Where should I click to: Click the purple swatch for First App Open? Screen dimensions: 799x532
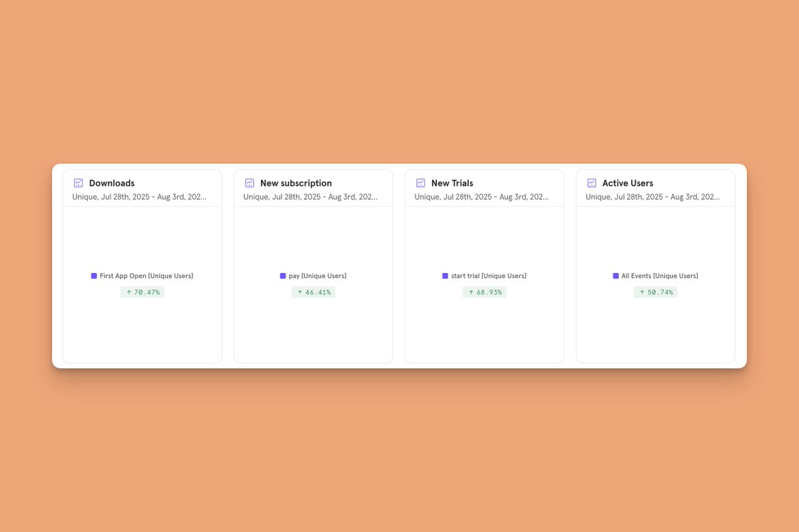94,276
